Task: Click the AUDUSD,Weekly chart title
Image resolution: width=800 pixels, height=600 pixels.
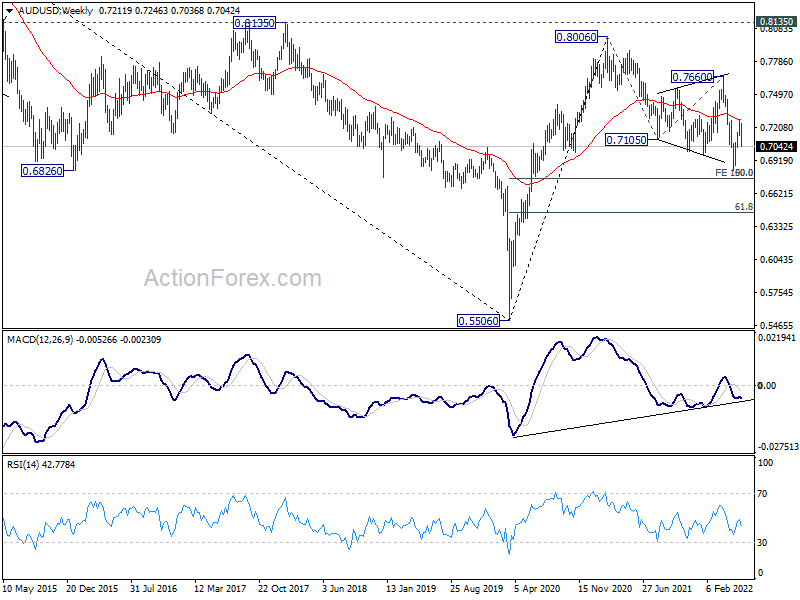Action: click(56, 10)
